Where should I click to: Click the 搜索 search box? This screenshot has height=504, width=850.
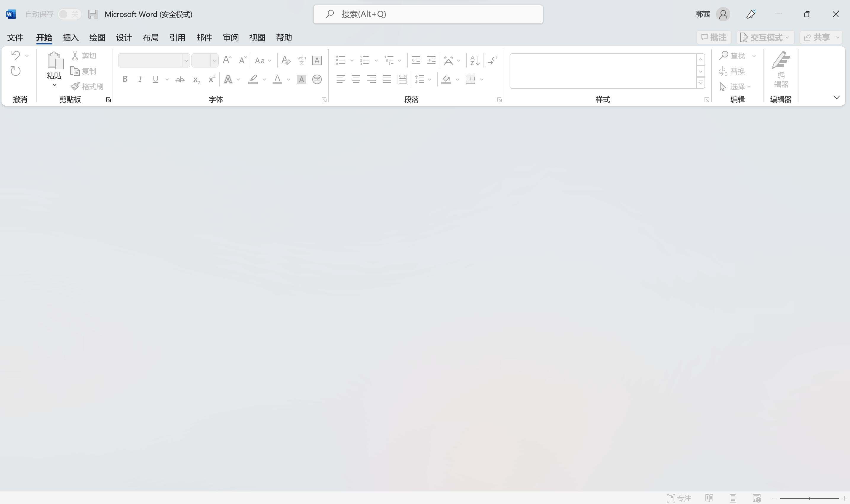click(x=428, y=14)
